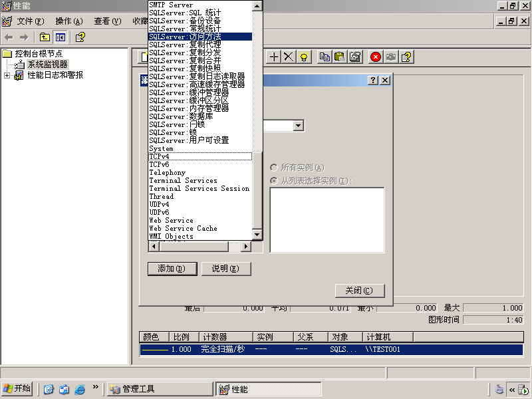
Task: Open the dialog combo box dropdown arrow
Action: point(298,126)
